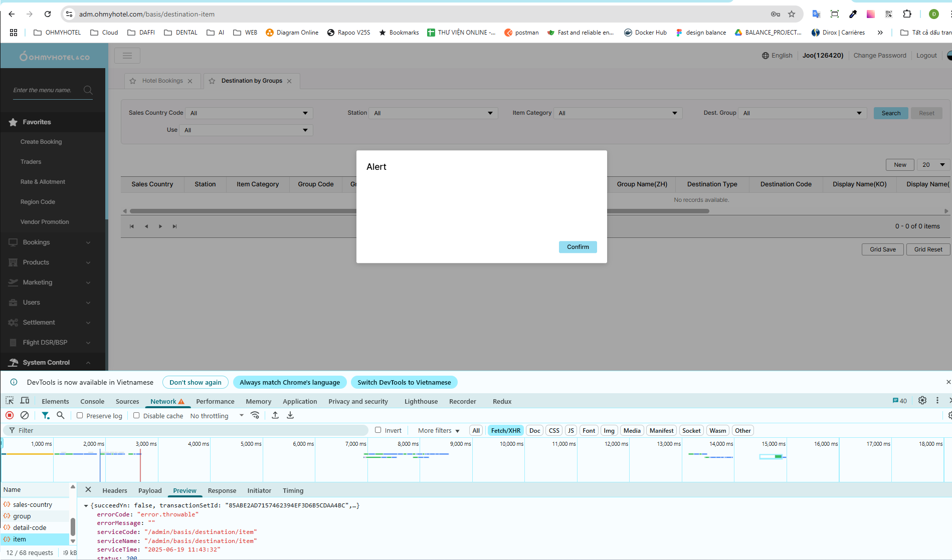952x560 pixels.
Task: Toggle the Img request filter
Action: point(609,430)
